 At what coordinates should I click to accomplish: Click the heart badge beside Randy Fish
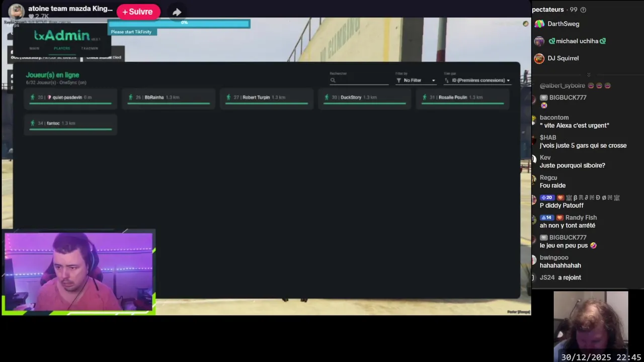[559, 218]
